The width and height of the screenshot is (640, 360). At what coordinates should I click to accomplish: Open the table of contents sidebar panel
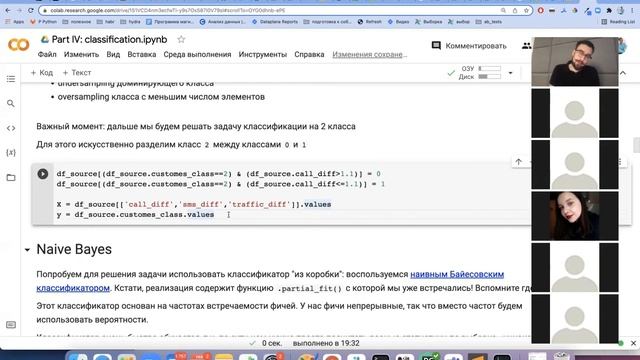pos(11,79)
